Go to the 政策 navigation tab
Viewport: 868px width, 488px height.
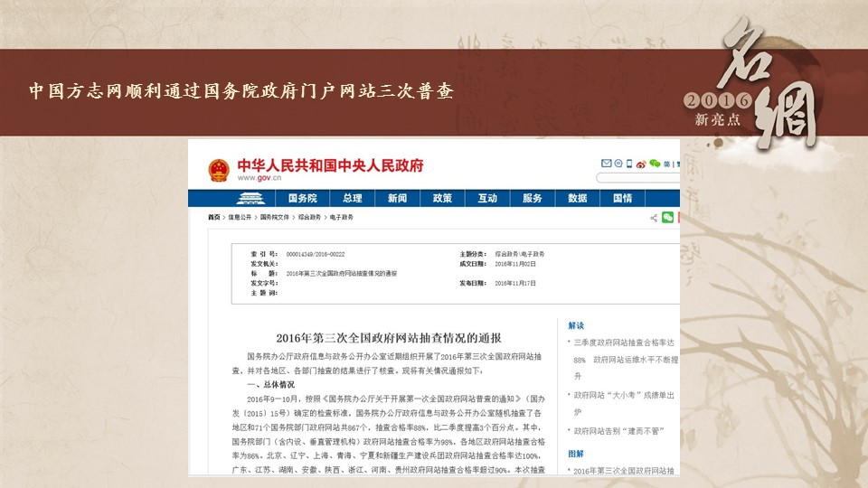pyautogui.click(x=442, y=198)
